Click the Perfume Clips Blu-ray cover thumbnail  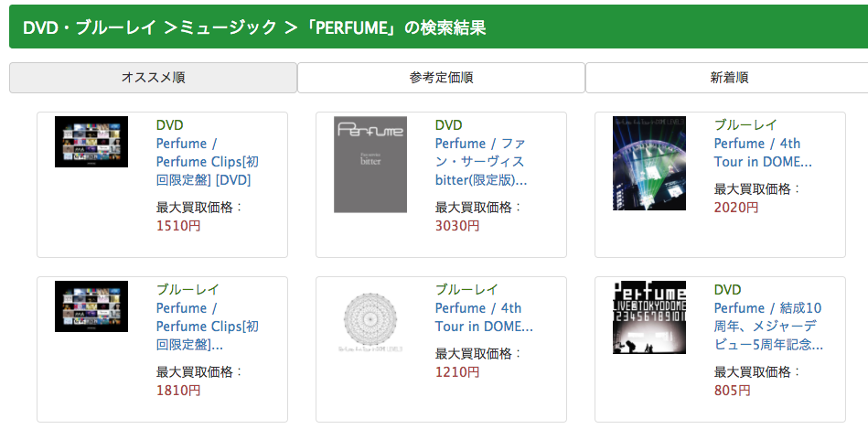91,306
